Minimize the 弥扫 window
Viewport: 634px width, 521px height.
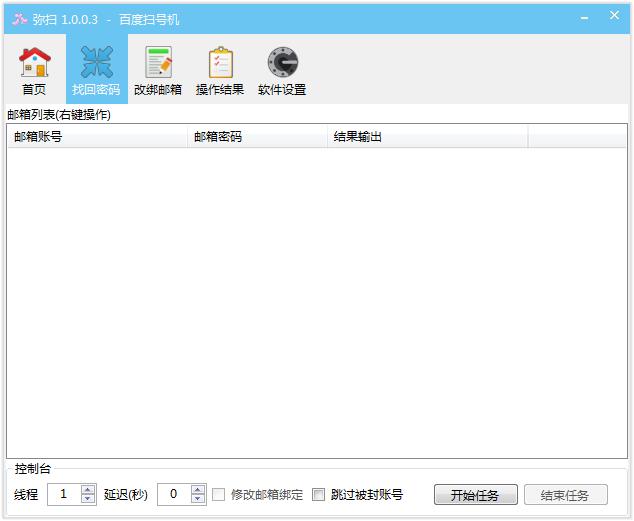tap(584, 18)
